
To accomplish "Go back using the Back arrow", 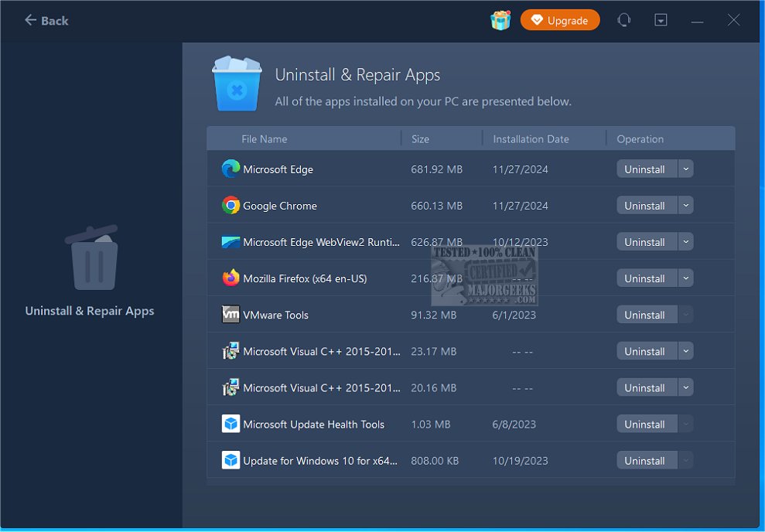I will click(46, 20).
